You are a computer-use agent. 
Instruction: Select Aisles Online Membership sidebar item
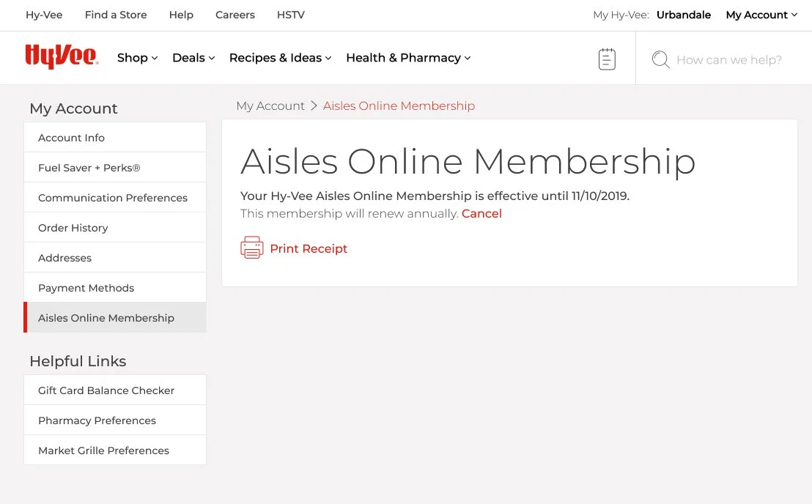(x=115, y=318)
